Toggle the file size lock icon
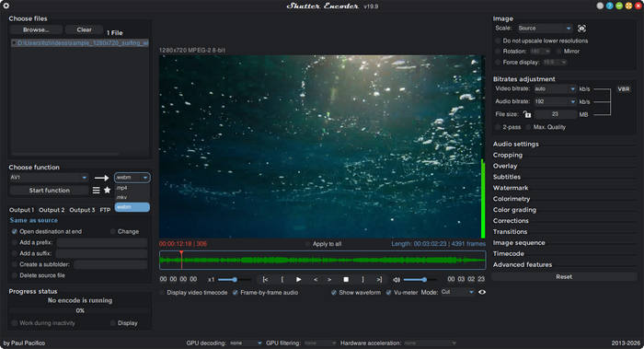This screenshot has height=349, width=644. coord(527,114)
